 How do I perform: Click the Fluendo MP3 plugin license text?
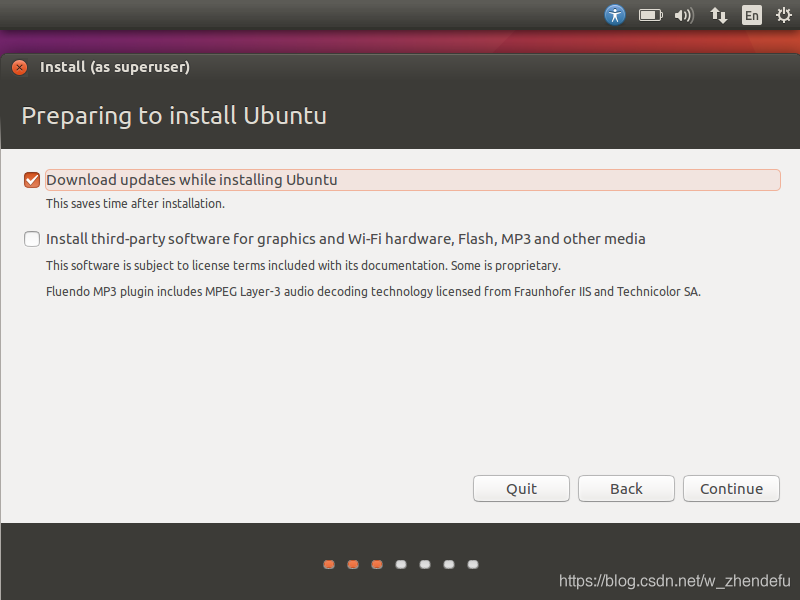[373, 291]
